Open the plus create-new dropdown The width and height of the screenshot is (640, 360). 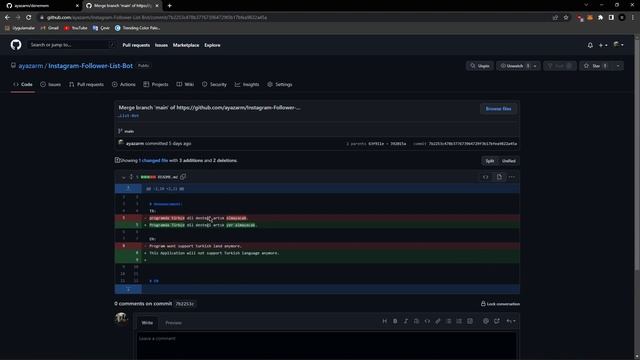coord(603,45)
